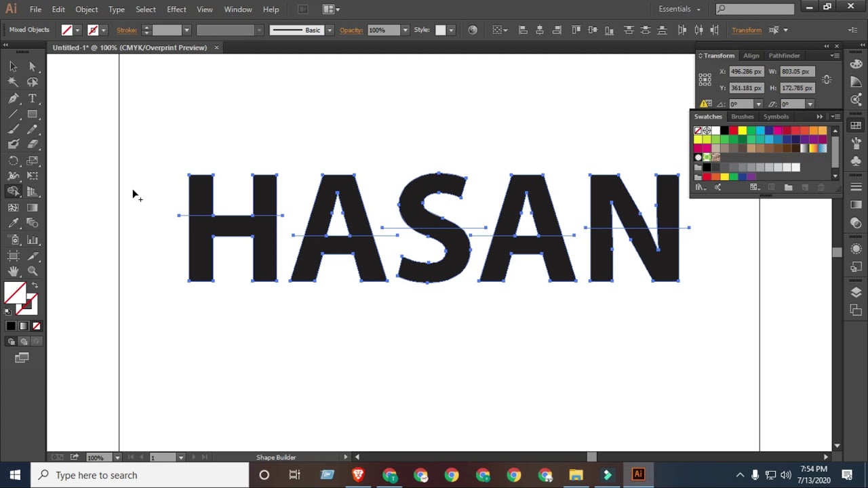This screenshot has width=868, height=488.
Task: Open the zoom level dropdown at bottom
Action: pos(117,457)
